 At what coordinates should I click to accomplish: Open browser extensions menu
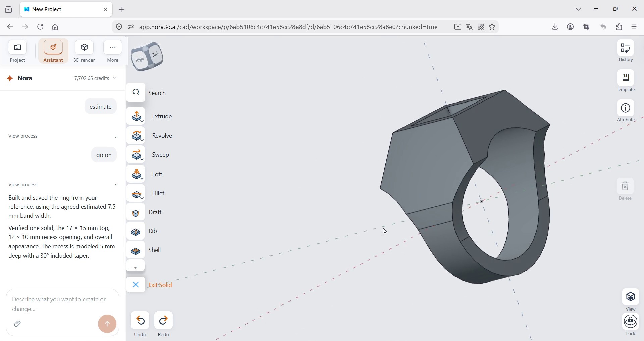point(619,27)
